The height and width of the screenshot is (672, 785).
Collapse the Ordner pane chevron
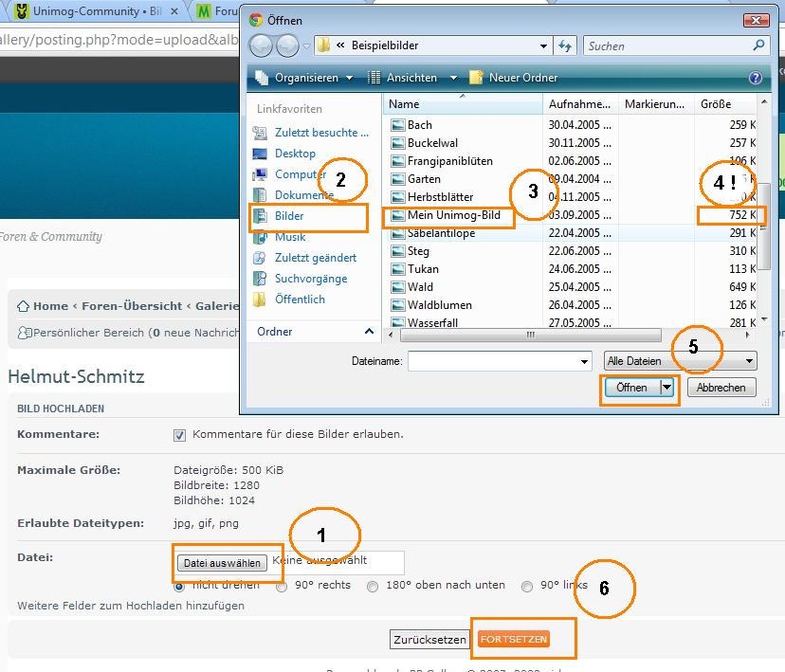click(370, 332)
